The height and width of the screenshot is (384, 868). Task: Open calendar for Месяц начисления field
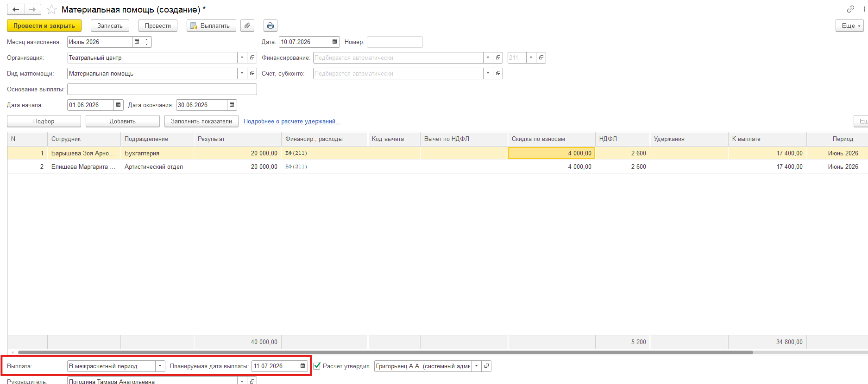pos(137,42)
